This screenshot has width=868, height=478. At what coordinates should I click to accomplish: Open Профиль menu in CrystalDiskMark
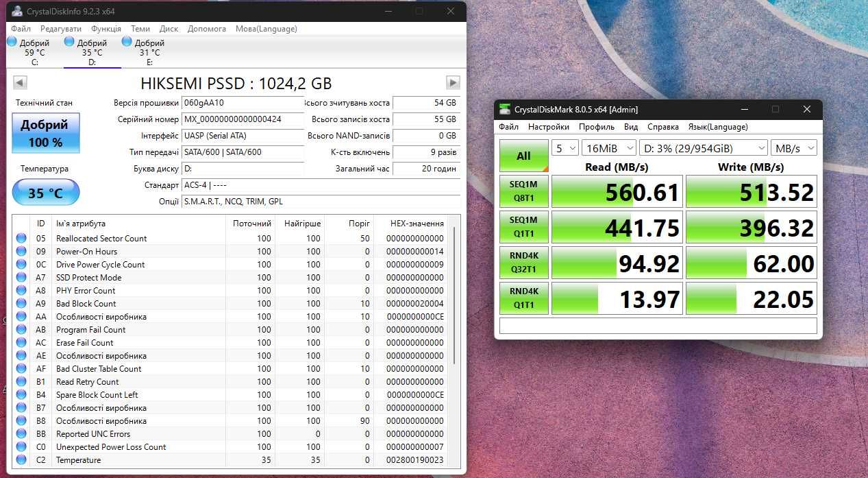[x=597, y=127]
